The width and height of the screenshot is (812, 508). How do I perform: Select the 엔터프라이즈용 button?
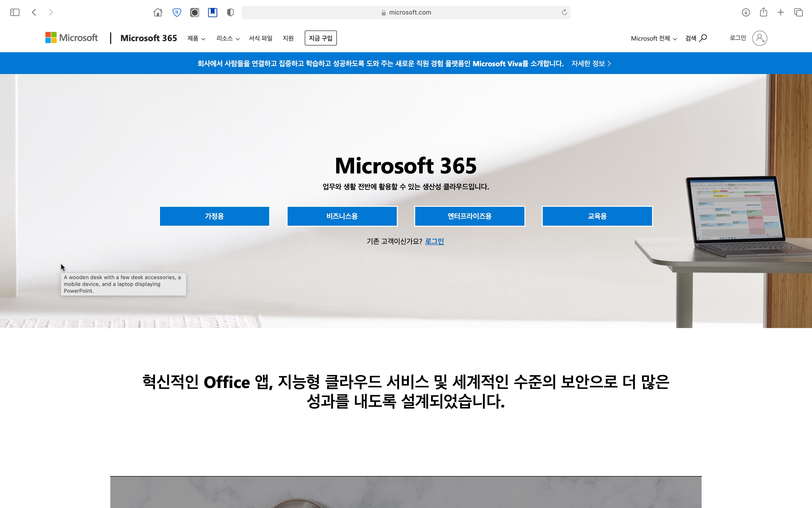coord(470,216)
